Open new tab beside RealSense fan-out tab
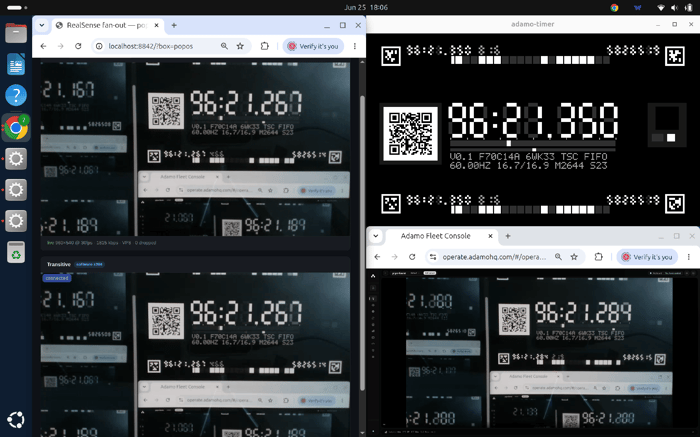The width and height of the screenshot is (700, 437). pyautogui.click(x=174, y=25)
